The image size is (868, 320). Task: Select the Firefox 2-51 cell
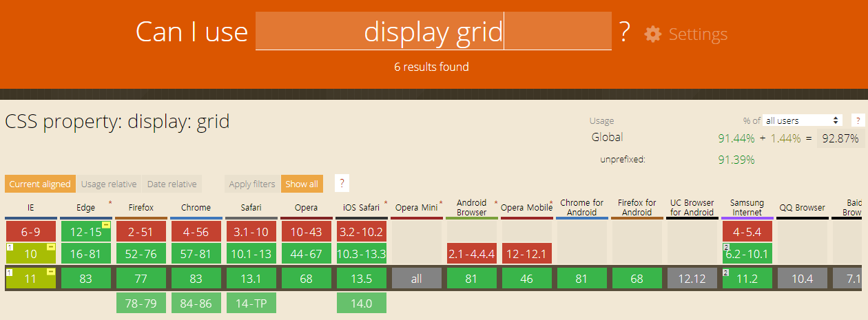point(141,232)
